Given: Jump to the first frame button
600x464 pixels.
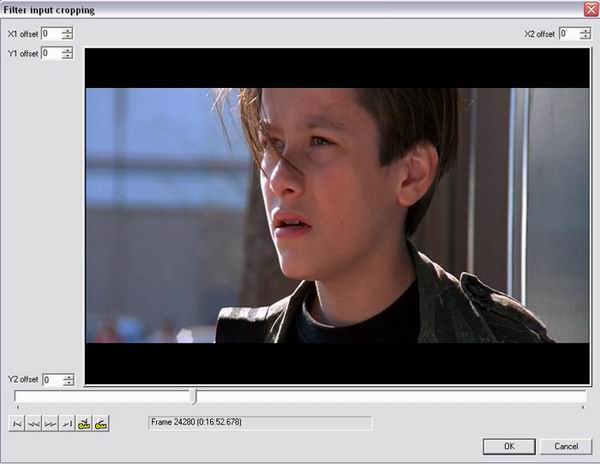Looking at the screenshot, I should [16, 423].
